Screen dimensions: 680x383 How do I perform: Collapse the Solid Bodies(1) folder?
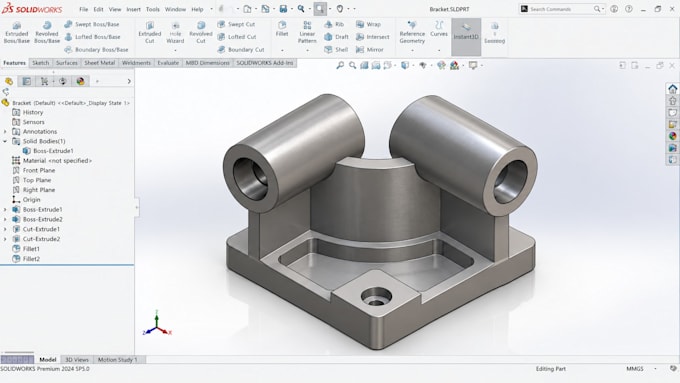point(5,141)
